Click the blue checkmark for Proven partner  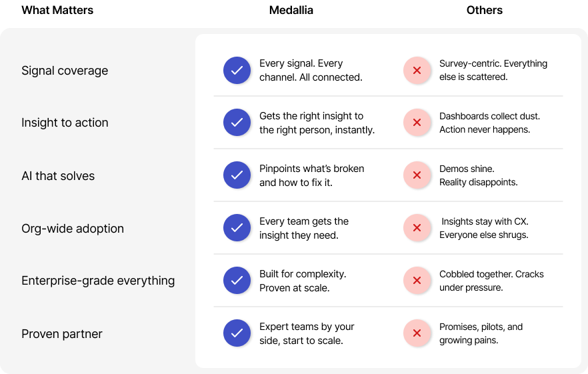236,333
